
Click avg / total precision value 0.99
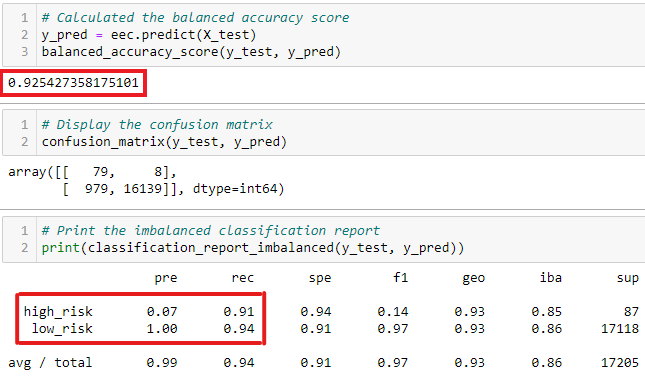(x=162, y=363)
